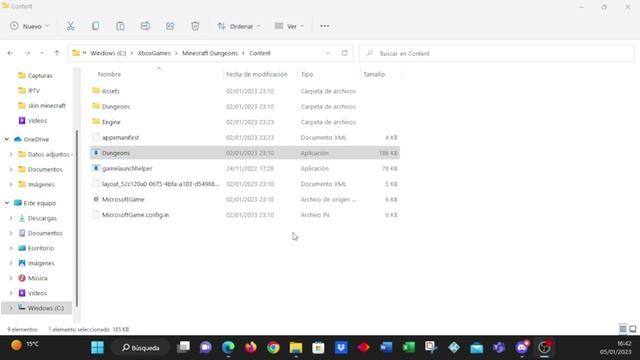The width and height of the screenshot is (640, 360).
Task: Open Excel from the taskbar
Action: [408, 347]
